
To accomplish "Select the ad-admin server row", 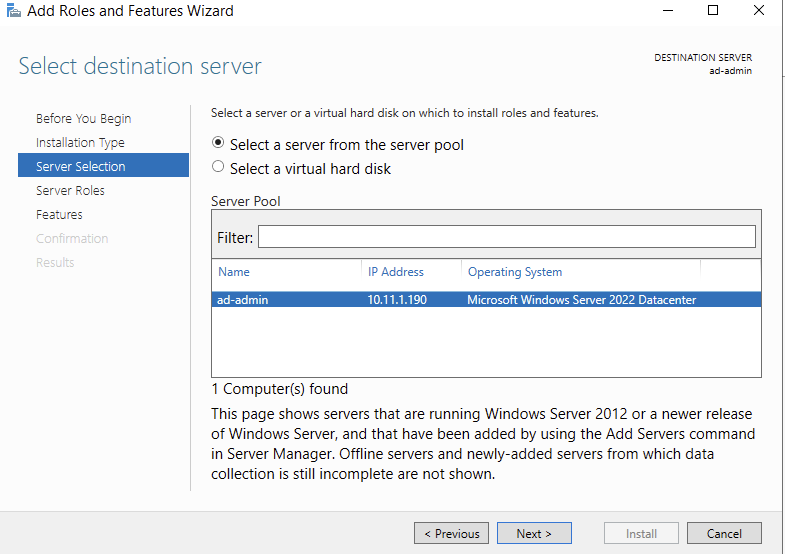I will click(486, 300).
